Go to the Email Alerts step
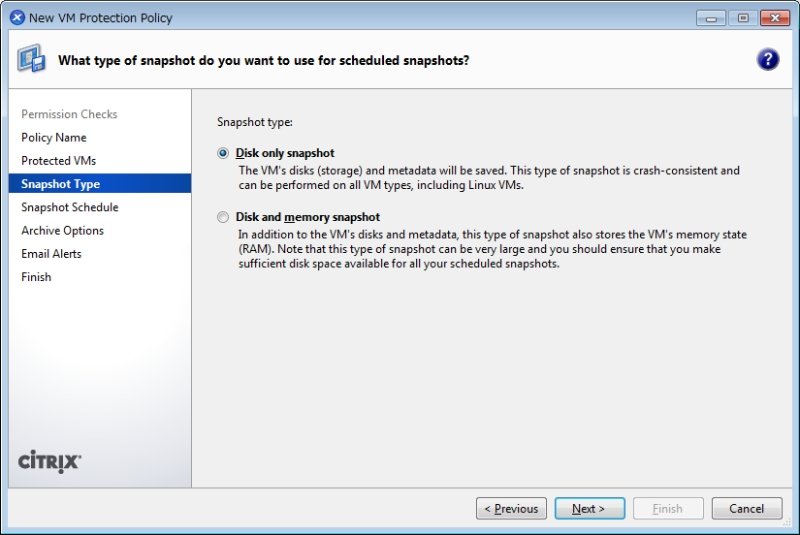Viewport: 800px width, 535px height. (x=51, y=253)
